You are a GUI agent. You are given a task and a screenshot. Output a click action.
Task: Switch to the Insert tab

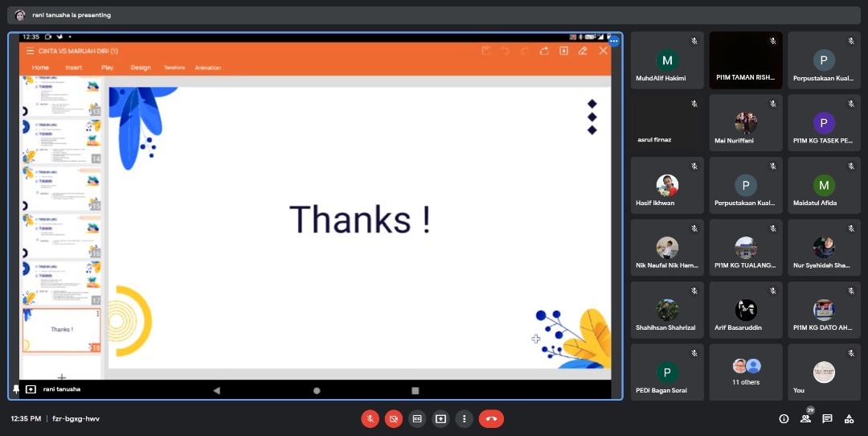[x=74, y=68]
